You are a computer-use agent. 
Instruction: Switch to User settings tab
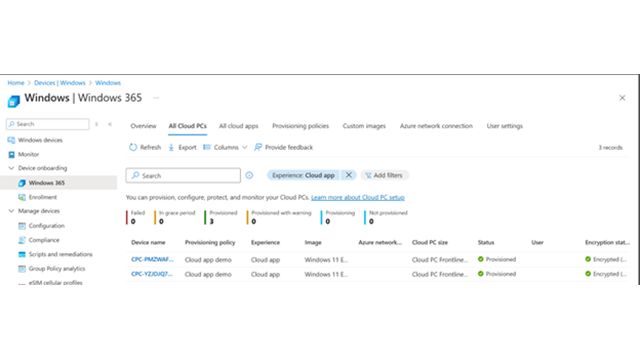(504, 126)
